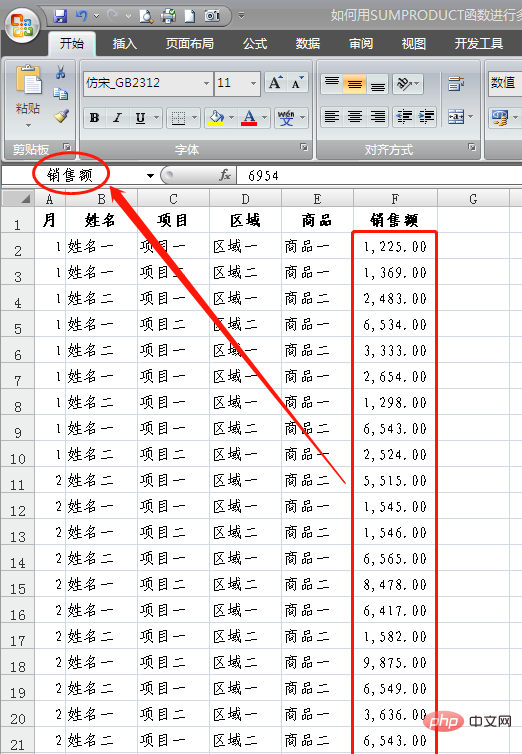Expand the underline style dropdown
Viewport: 522px width, 754px height.
tap(156, 117)
